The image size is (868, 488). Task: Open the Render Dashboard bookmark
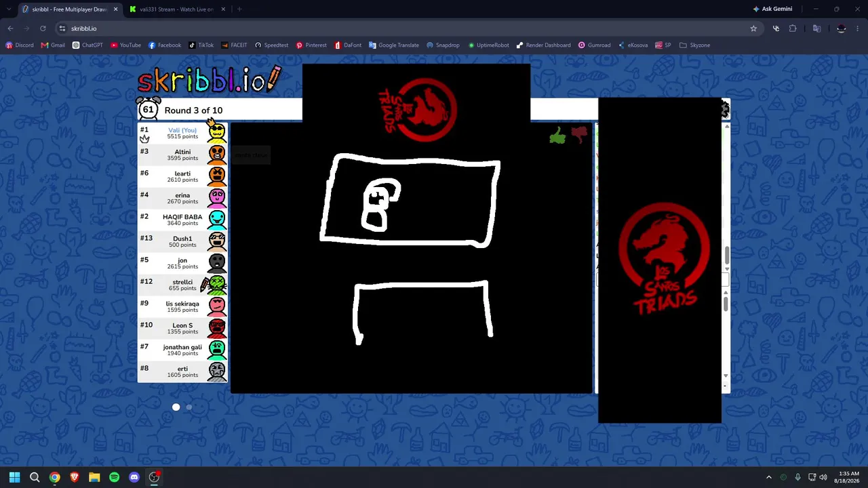543,45
